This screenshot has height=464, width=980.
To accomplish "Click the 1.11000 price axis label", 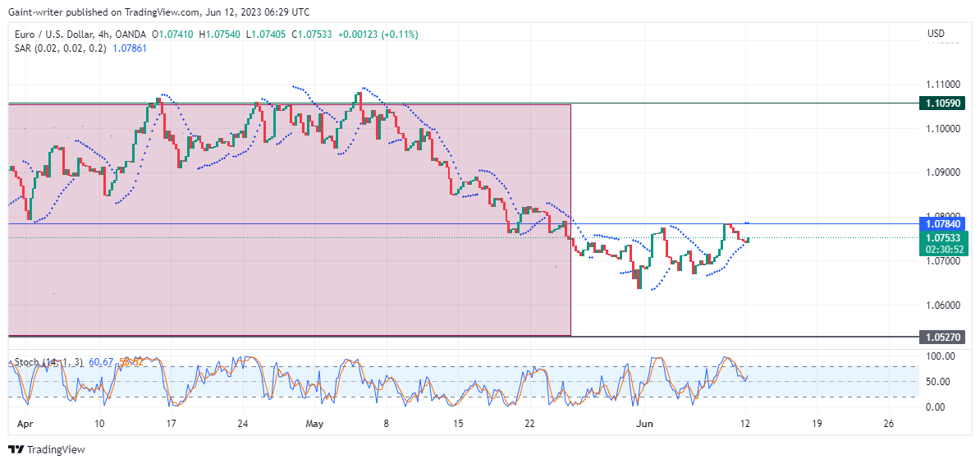I will (942, 84).
